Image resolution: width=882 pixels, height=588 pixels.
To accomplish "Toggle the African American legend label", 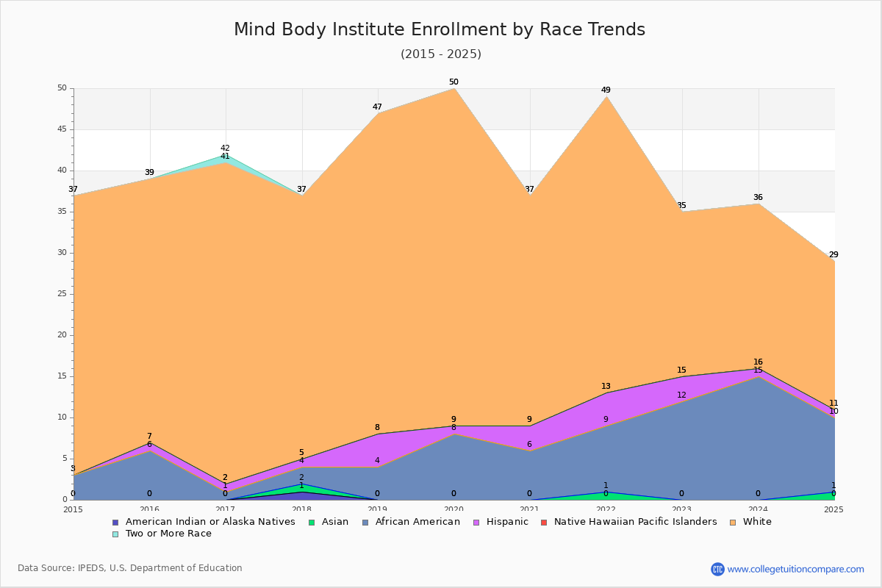I will pos(417,522).
